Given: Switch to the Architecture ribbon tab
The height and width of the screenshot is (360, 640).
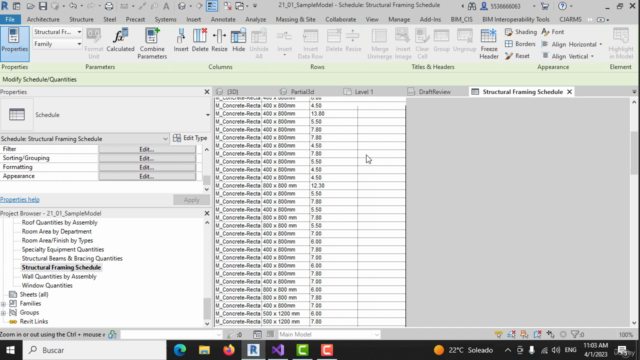Looking at the screenshot, I should point(43,19).
